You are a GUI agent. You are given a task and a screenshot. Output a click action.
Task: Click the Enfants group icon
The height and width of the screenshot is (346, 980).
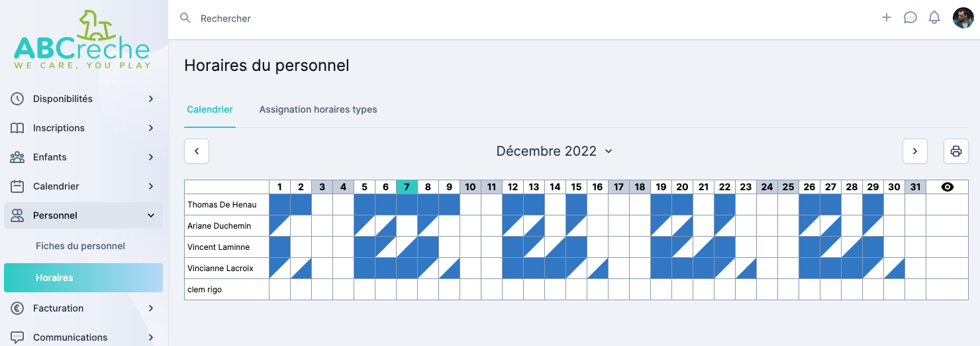17,157
